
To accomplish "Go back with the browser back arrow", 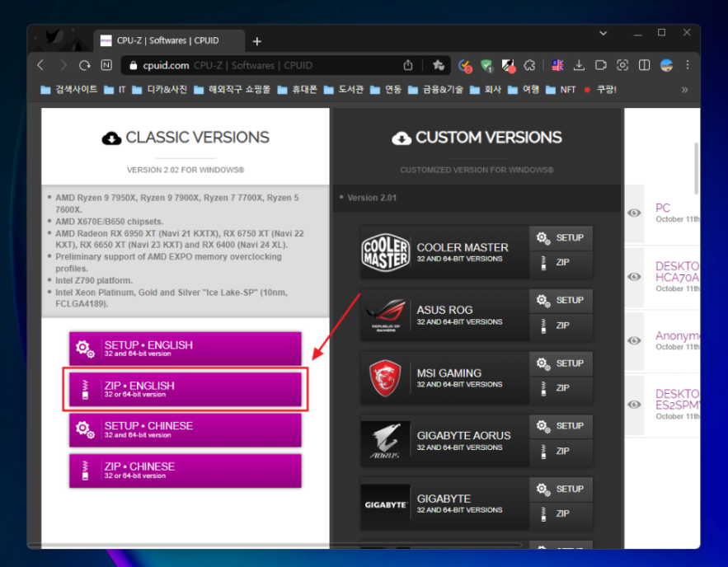I will point(41,65).
